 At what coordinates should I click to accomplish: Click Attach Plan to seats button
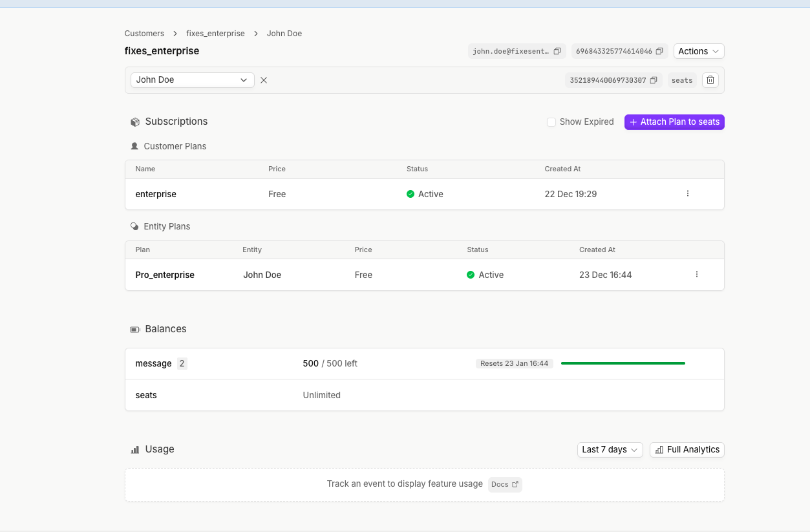(674, 122)
